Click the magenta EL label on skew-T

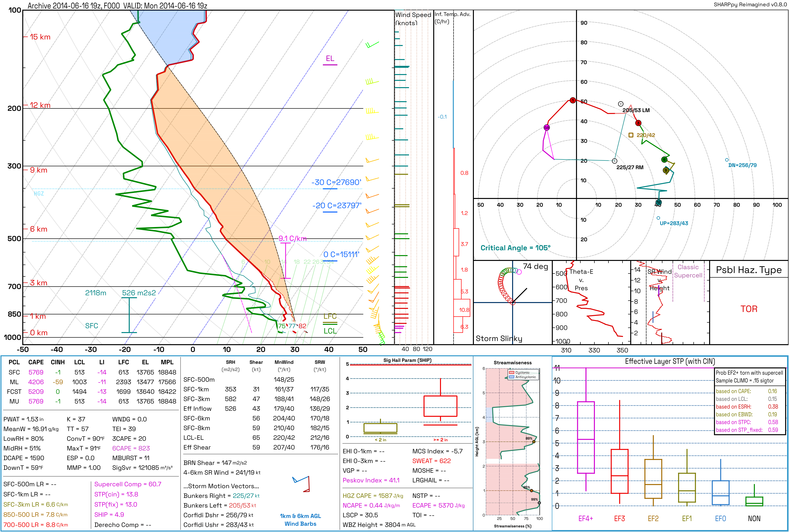(x=330, y=58)
